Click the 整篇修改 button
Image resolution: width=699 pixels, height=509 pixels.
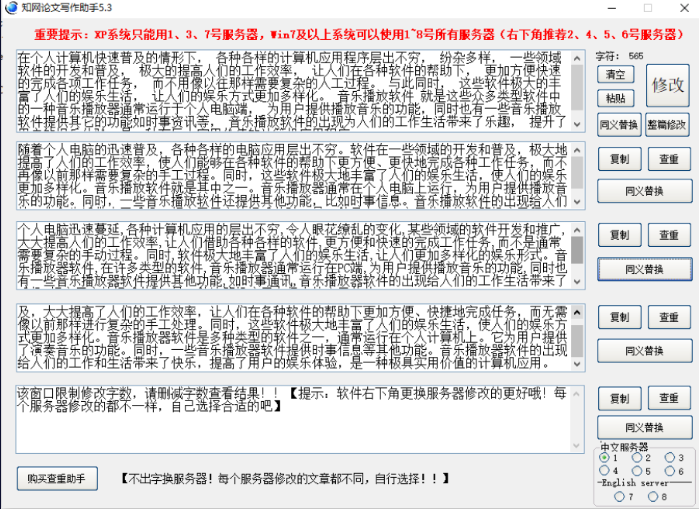pos(666,125)
